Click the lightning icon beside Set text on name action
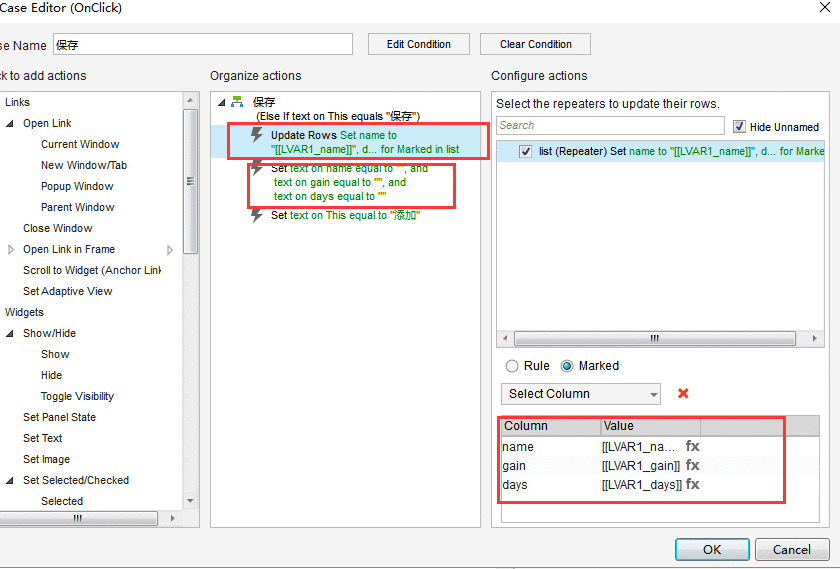Viewport: 840px width, 569px height. click(x=257, y=168)
